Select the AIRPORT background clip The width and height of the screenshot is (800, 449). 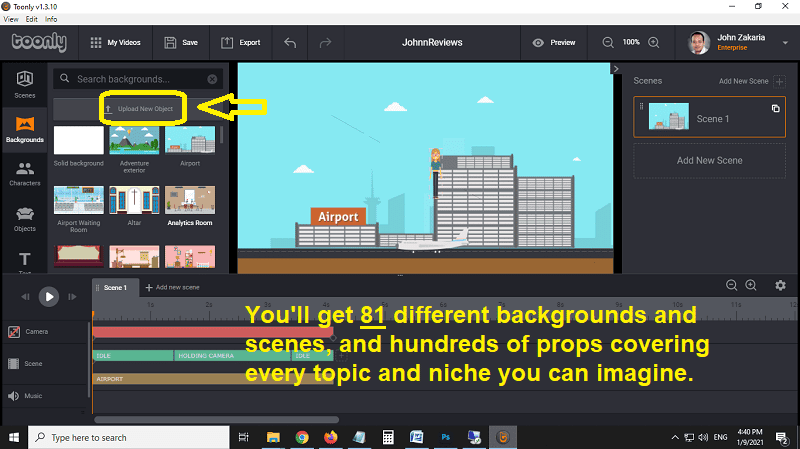pyautogui.click(x=213, y=379)
